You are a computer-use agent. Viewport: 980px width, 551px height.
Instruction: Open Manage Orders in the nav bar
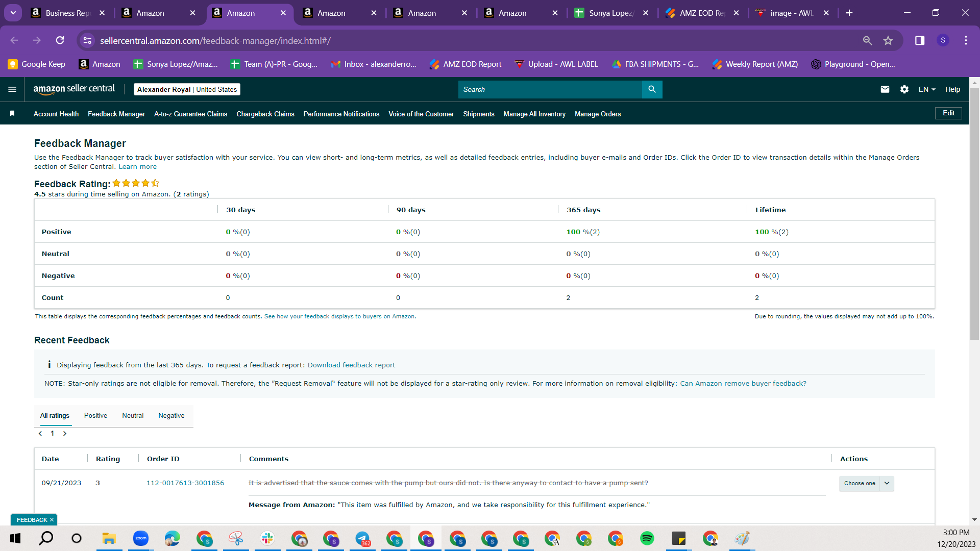tap(598, 114)
